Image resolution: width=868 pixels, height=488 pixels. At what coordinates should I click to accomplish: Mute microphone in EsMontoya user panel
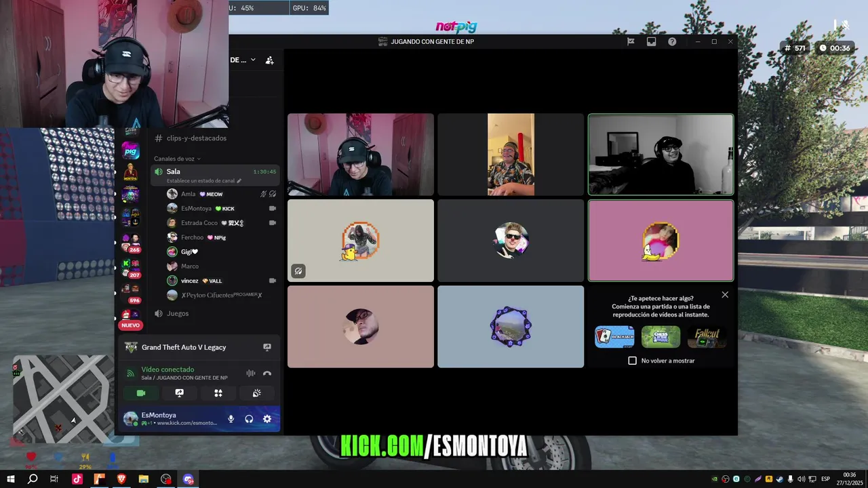(x=231, y=419)
